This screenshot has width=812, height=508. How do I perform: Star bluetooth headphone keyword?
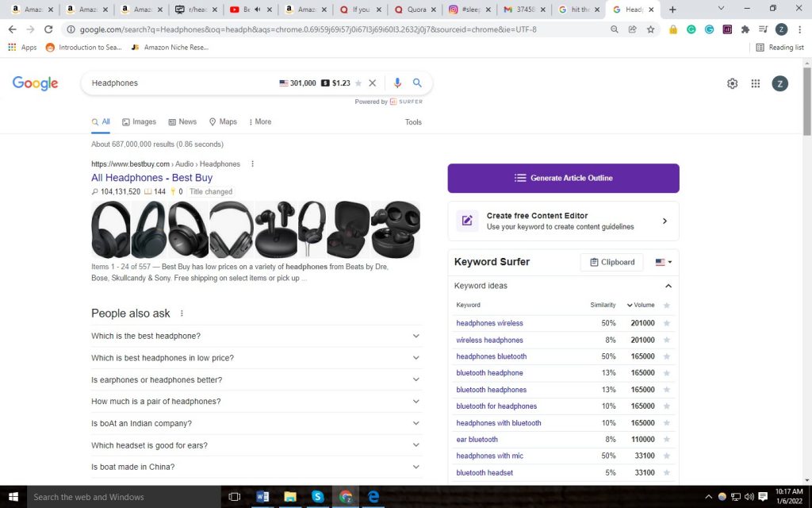click(667, 373)
